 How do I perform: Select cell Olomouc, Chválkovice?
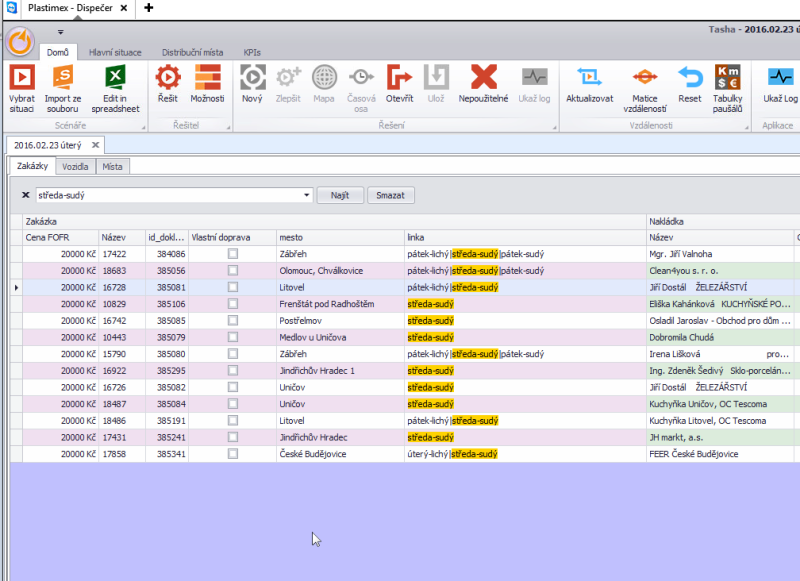(x=340, y=271)
